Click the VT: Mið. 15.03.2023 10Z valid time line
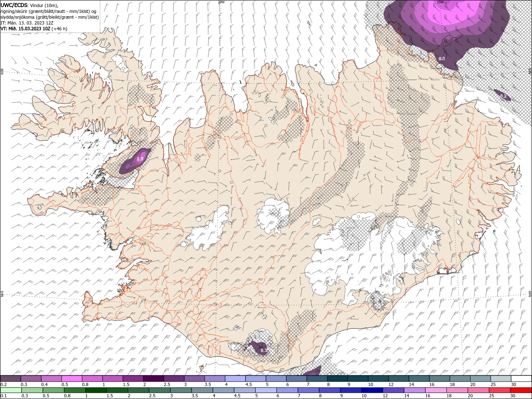Image resolution: width=532 pixels, height=399 pixels. (34, 29)
